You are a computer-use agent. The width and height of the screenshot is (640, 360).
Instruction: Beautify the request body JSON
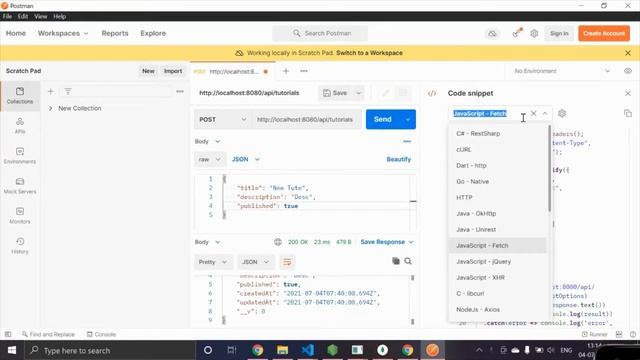point(398,160)
